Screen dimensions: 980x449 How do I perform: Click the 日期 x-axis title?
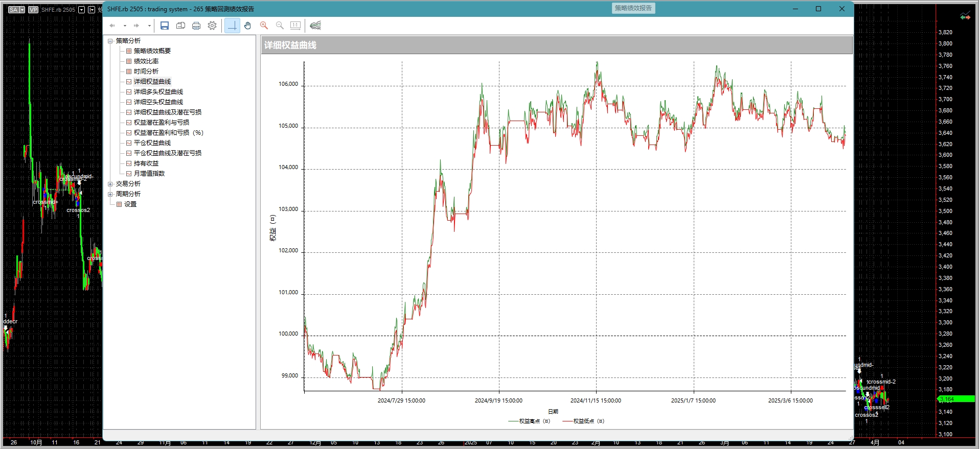pyautogui.click(x=553, y=412)
